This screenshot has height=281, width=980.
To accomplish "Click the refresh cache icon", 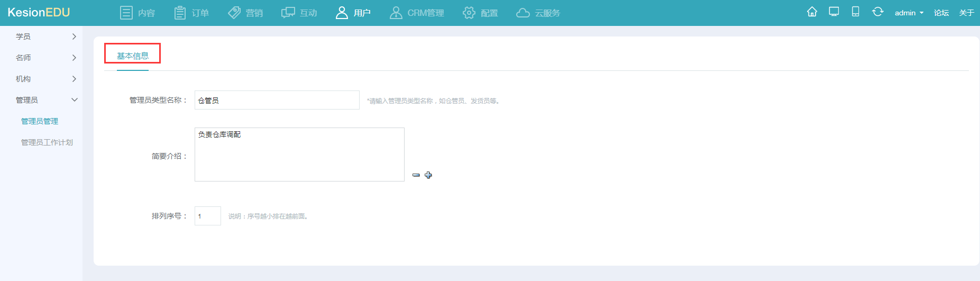I will tap(877, 12).
